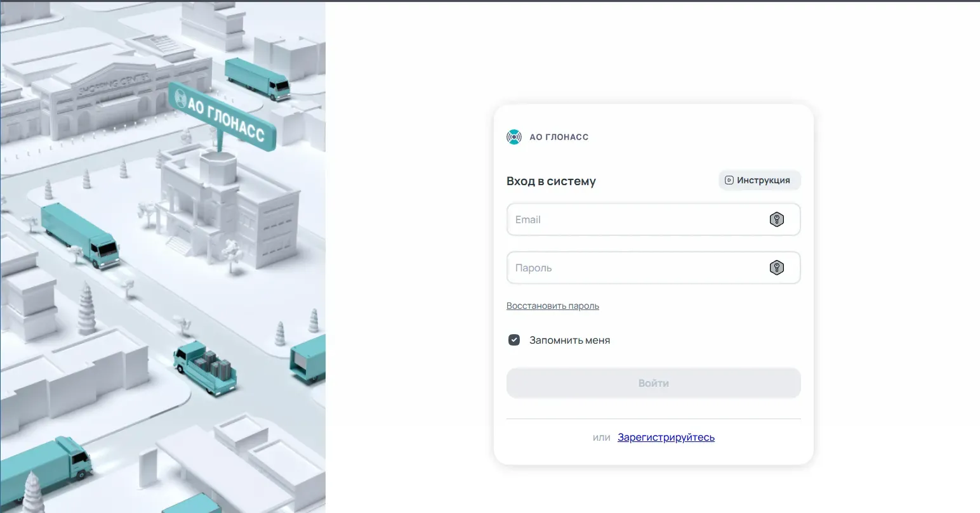
Task: Click the АО ГЛОНАСС brand name text
Action: (559, 137)
